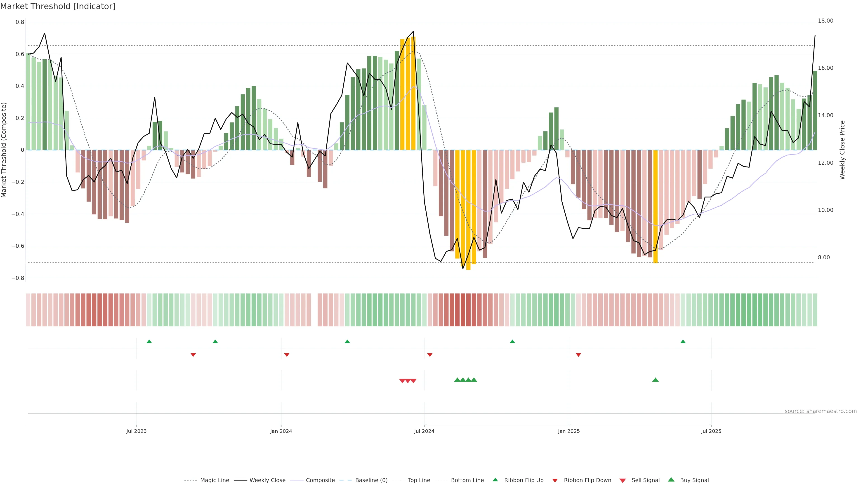Click the Market Threshold [Indicator] title
This screenshot has height=488, width=868.
[58, 6]
